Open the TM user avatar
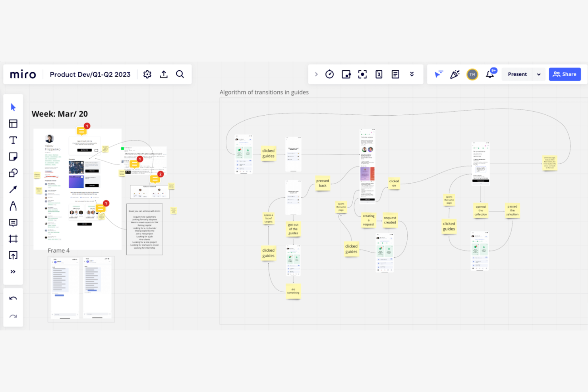 (472, 74)
